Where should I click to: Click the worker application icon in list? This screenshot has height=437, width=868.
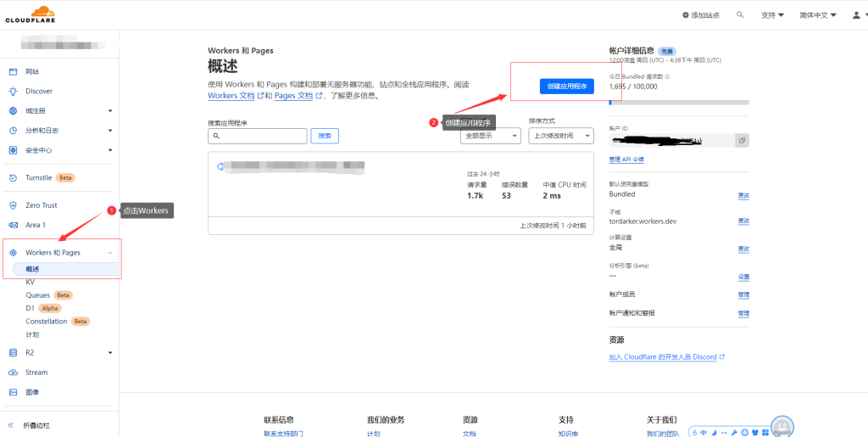tap(220, 166)
